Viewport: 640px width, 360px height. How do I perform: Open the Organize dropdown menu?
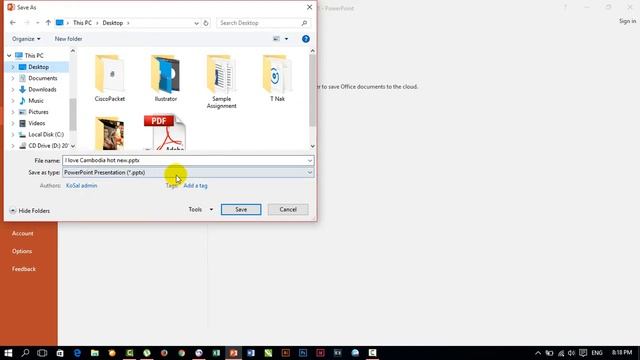[26, 39]
